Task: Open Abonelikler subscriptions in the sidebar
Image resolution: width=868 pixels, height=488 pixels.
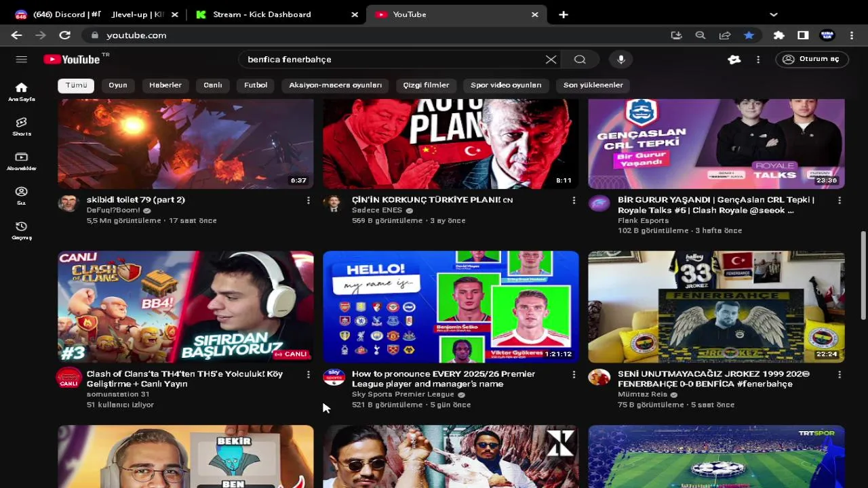Action: click(x=22, y=161)
